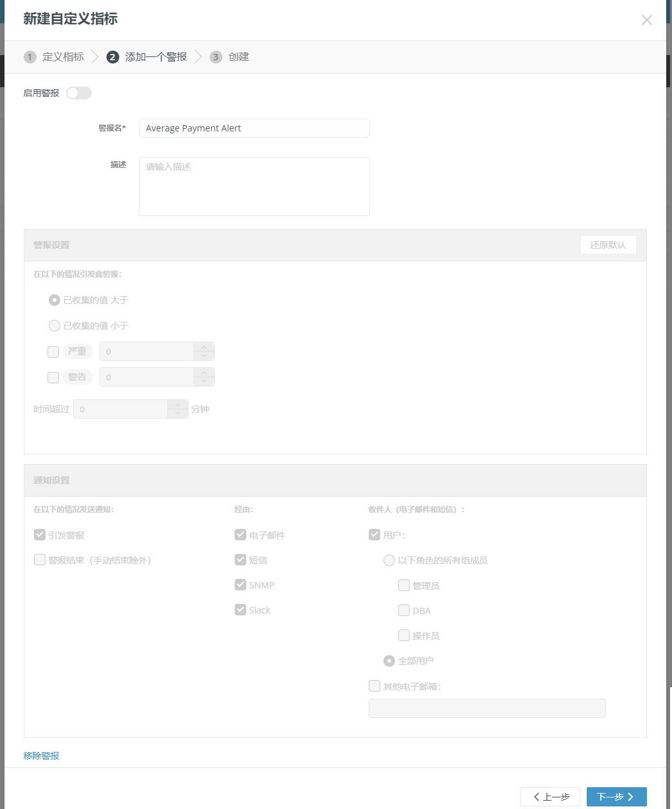Toggle the 短信 channel checkbox
672x809 pixels.
pyautogui.click(x=240, y=560)
